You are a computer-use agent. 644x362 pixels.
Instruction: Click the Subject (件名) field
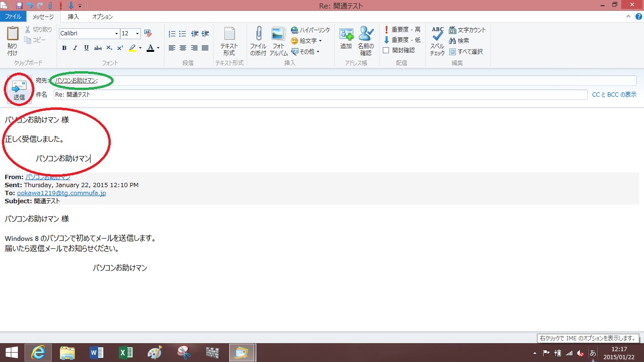320,95
